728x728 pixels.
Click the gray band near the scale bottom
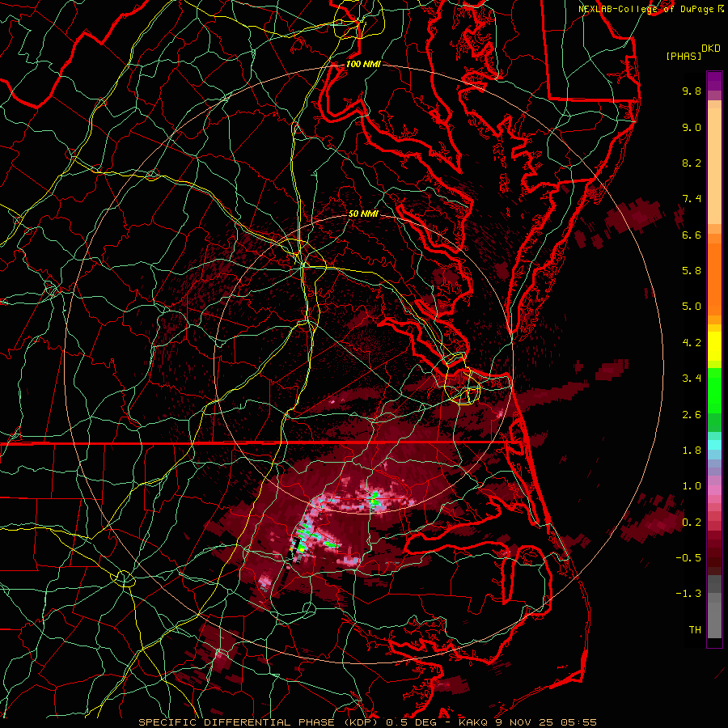pos(714,608)
